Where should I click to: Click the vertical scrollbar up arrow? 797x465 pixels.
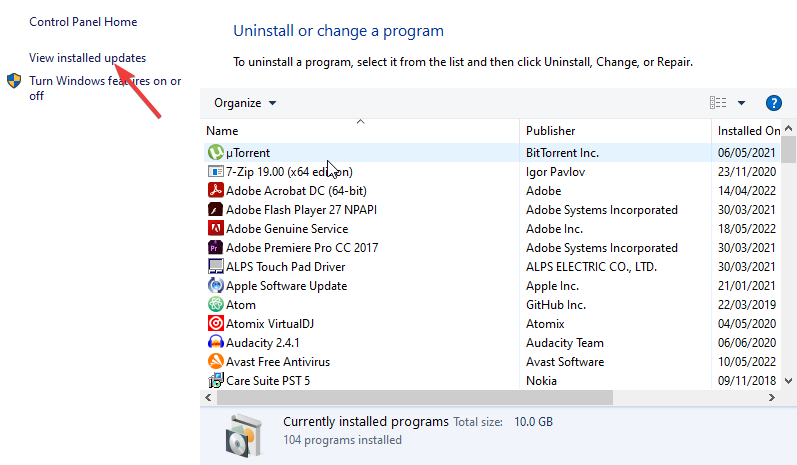[788, 128]
